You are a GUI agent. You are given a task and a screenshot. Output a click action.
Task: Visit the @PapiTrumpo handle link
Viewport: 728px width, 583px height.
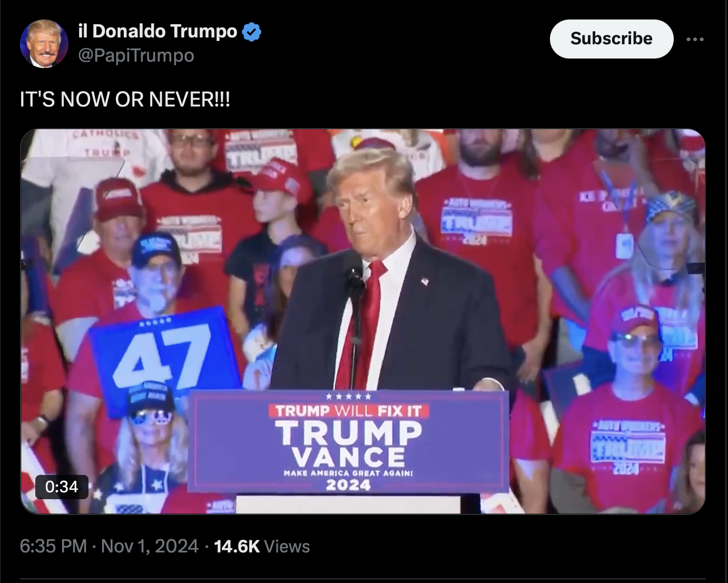point(136,55)
